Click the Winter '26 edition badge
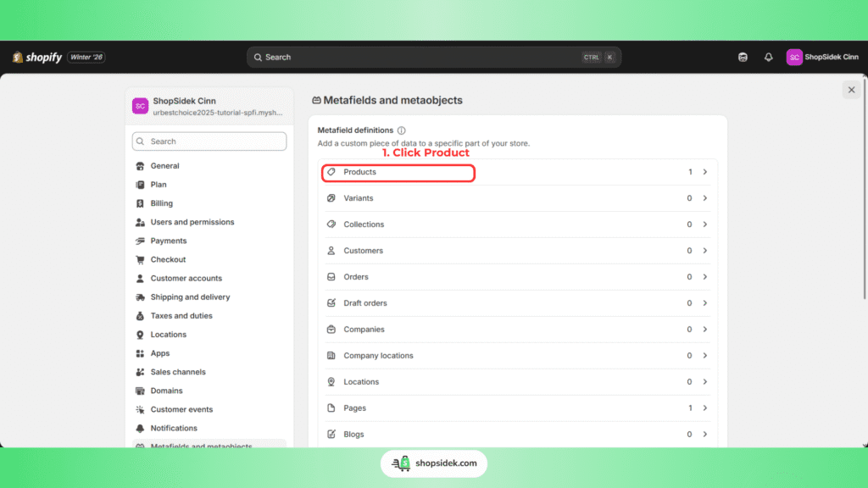 pyautogui.click(x=86, y=58)
